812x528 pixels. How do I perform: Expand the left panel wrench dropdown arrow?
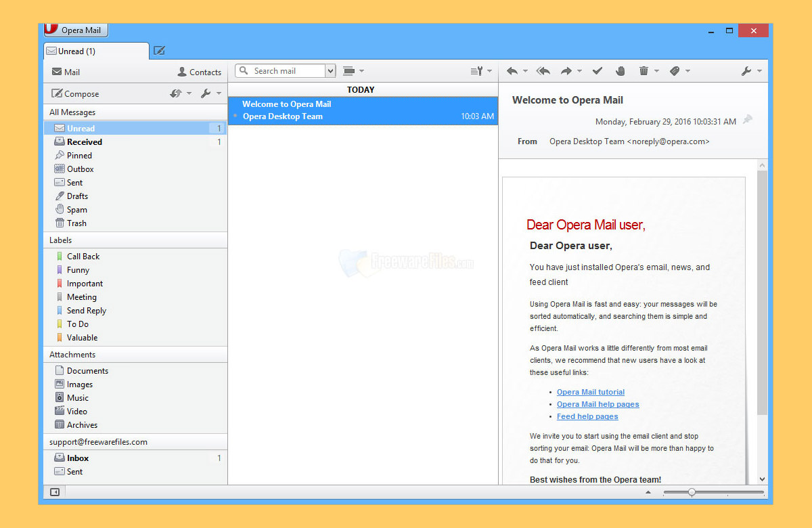[x=219, y=94]
